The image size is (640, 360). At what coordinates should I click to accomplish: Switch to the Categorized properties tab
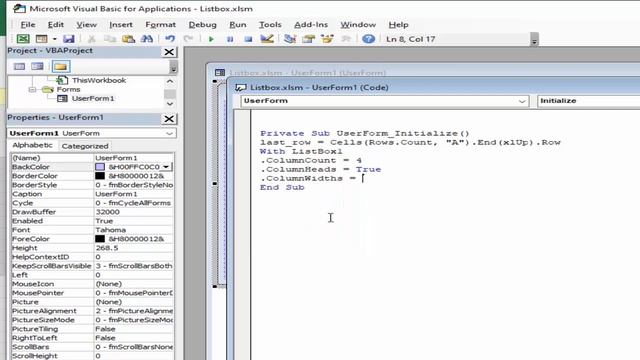click(x=85, y=146)
